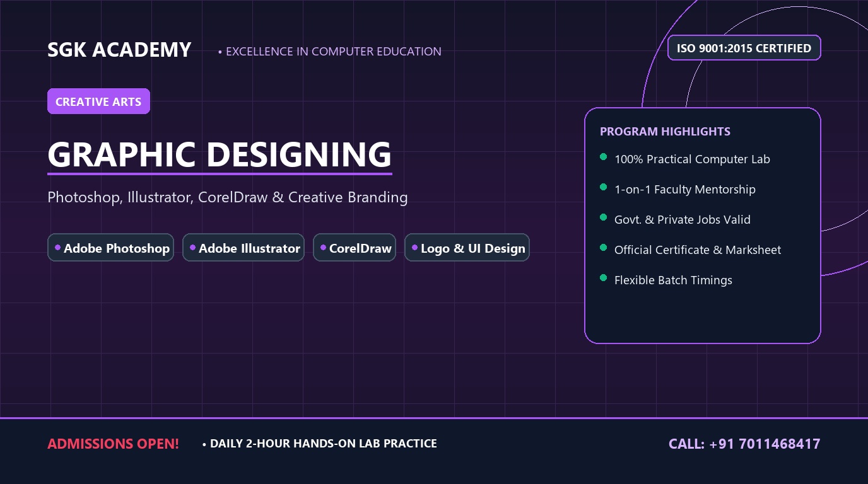Click the Official Certificate & Marksheet item
868x484 pixels.
coord(690,250)
